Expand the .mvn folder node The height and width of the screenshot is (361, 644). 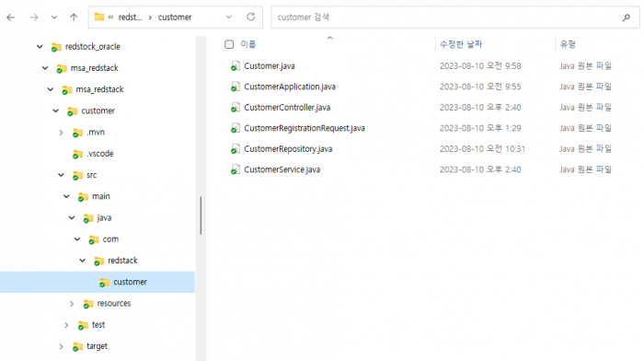pyautogui.click(x=62, y=133)
